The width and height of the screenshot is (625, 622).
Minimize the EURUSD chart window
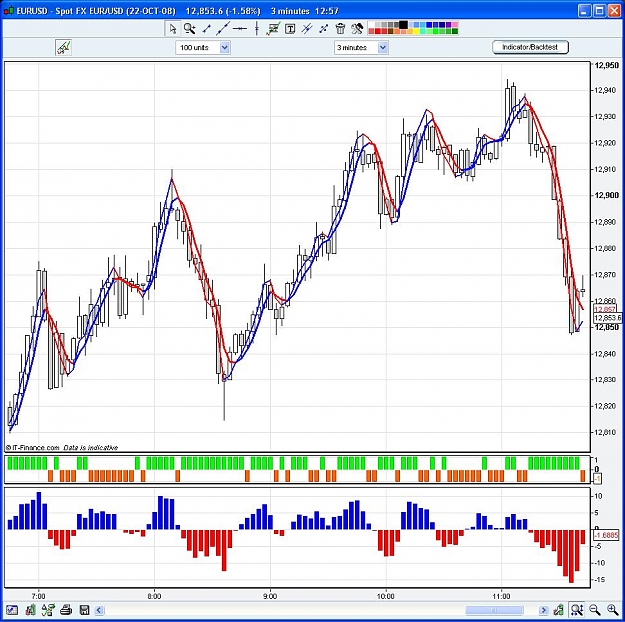pyautogui.click(x=585, y=11)
